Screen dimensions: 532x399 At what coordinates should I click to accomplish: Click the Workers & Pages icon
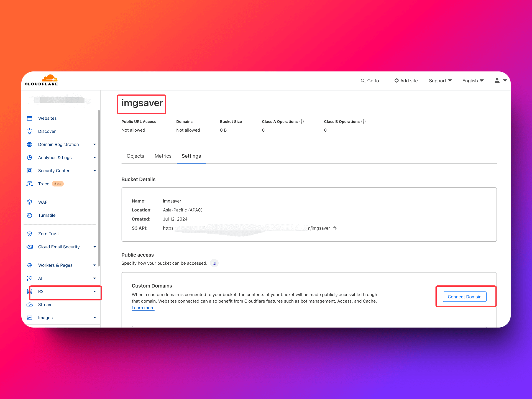pos(30,265)
